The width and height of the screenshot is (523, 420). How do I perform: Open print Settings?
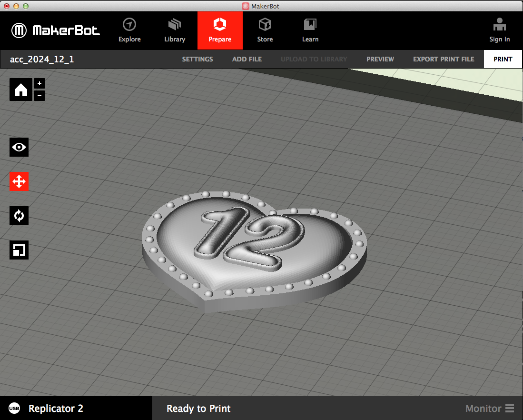(197, 59)
